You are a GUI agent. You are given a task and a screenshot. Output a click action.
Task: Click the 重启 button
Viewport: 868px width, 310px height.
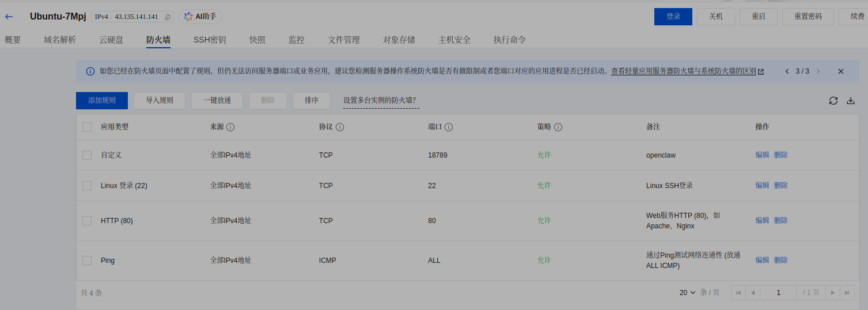tap(759, 17)
